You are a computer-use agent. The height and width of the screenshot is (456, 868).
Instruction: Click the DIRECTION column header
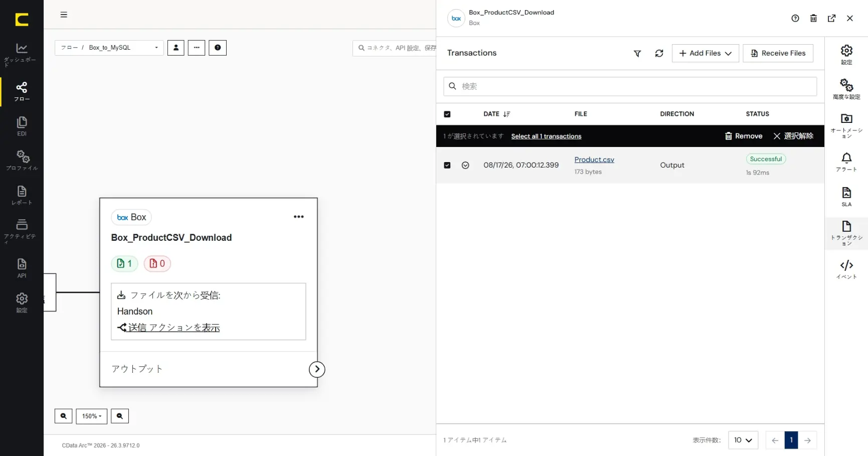pos(677,114)
